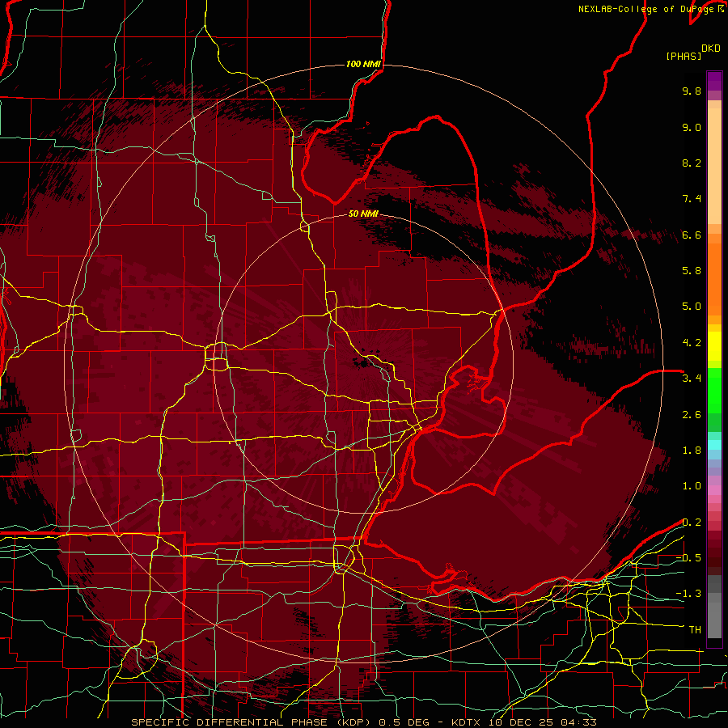
Task: Click the 5.8 value on the scale
Action: coord(692,271)
